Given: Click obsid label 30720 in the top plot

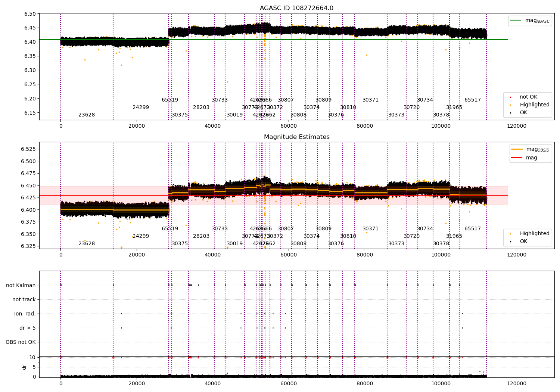Looking at the screenshot, I should [x=412, y=108].
